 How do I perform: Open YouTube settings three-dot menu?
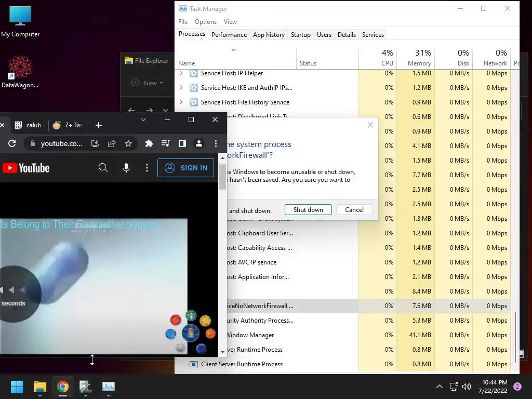tap(147, 168)
